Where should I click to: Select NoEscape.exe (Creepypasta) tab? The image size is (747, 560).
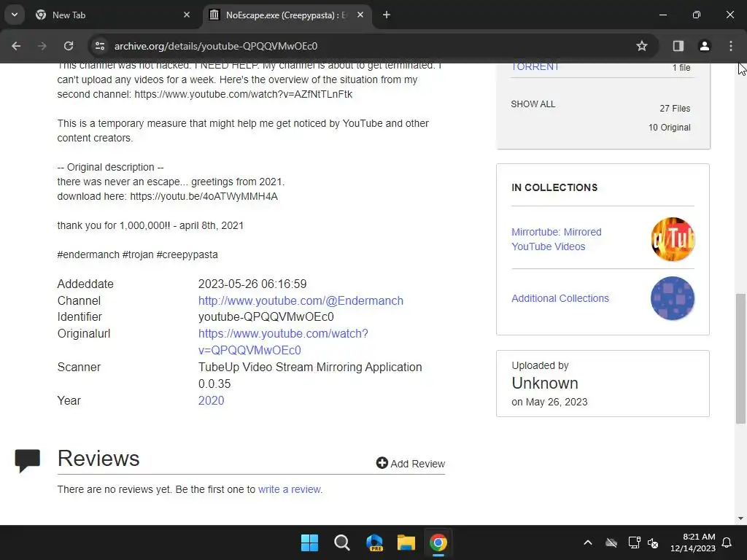(x=287, y=15)
